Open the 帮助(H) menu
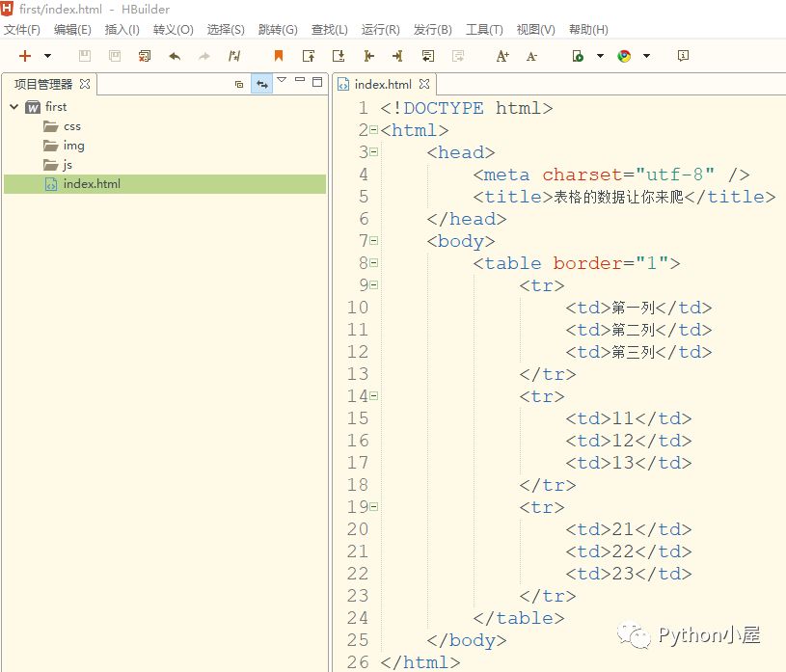Viewport: 786px width, 672px height. pyautogui.click(x=588, y=30)
